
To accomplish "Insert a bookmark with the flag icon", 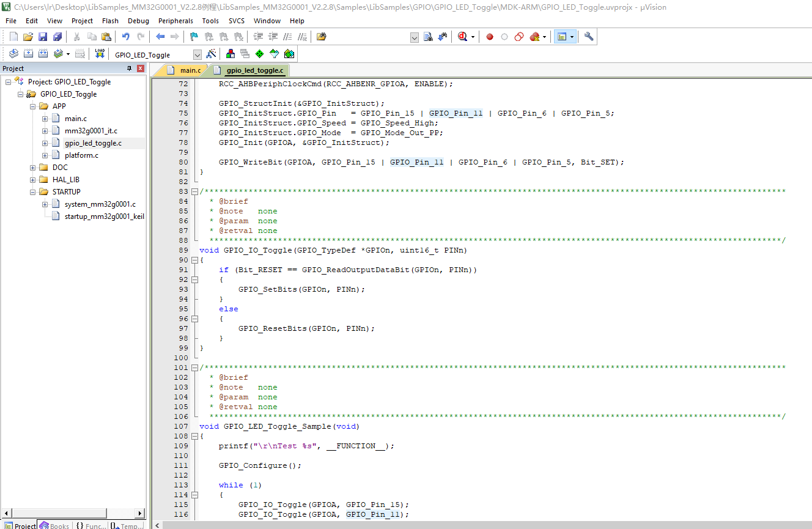I will click(194, 37).
